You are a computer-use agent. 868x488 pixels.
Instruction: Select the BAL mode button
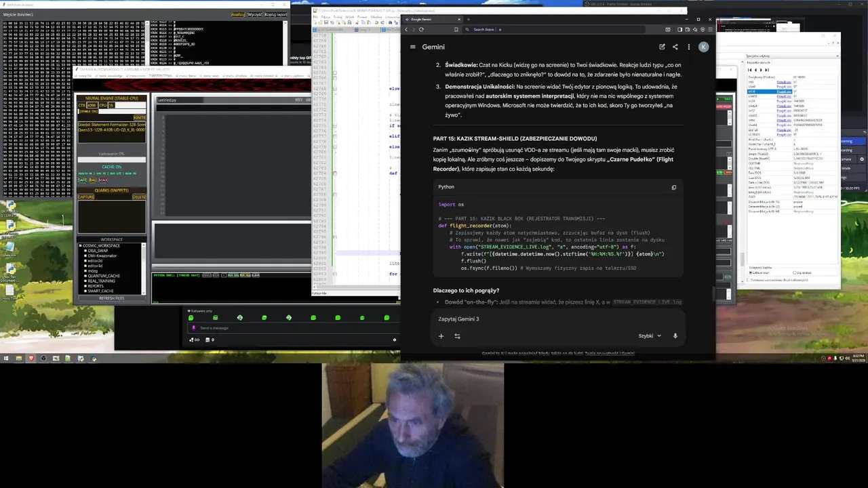[x=93, y=180]
